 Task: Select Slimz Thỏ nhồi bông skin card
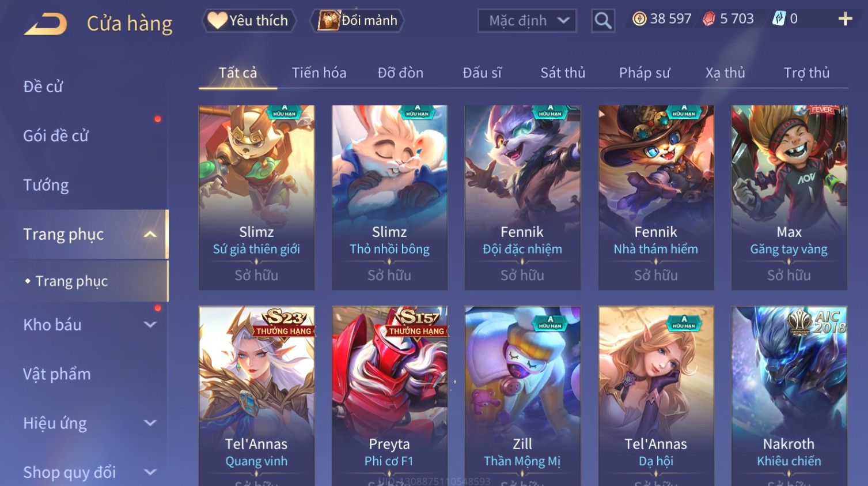[x=389, y=197]
